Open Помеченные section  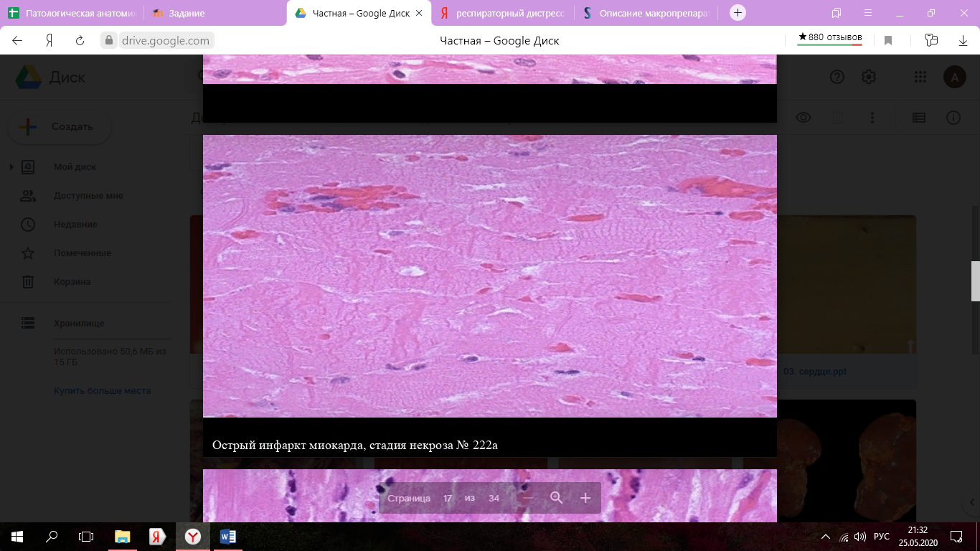tap(82, 253)
